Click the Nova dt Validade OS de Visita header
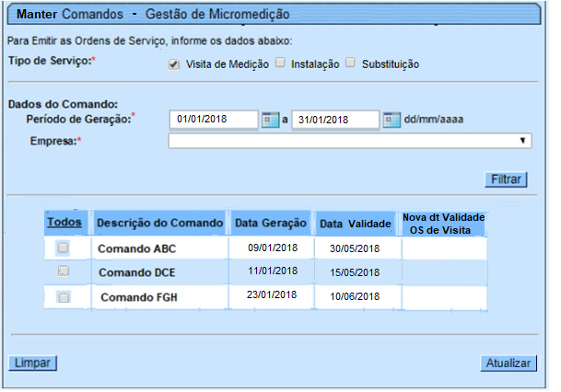Screen dimensions: 561x392 click(x=444, y=224)
